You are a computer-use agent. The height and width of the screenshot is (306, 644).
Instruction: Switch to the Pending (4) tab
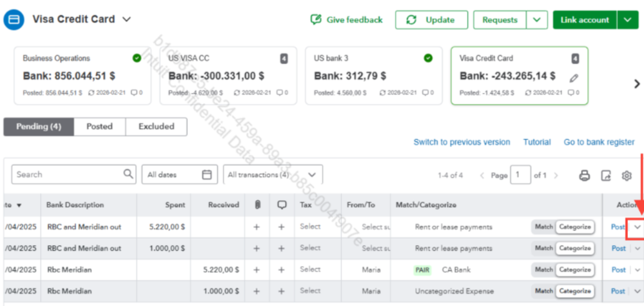point(39,127)
